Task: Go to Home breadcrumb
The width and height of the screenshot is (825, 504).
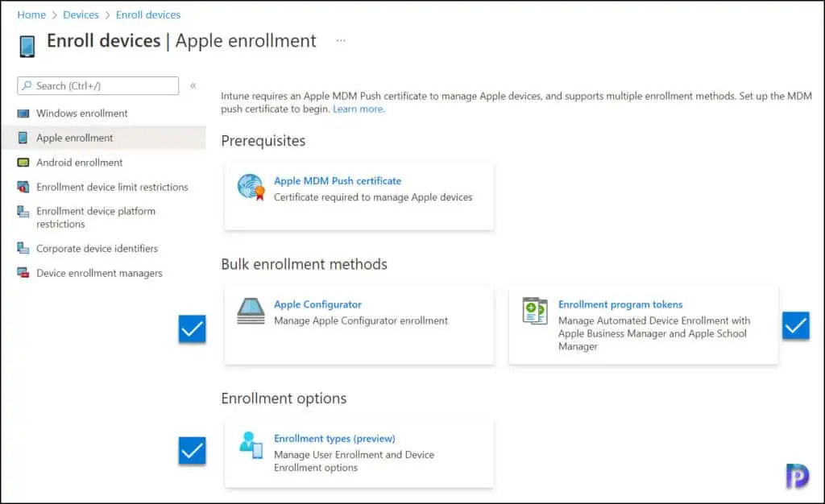Action: coord(31,14)
